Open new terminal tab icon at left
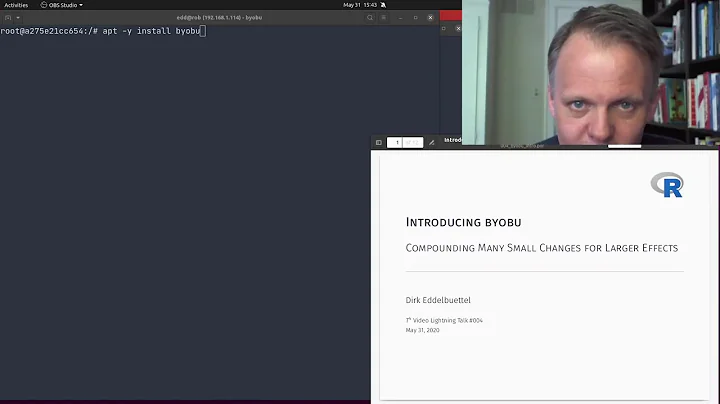 tap(8, 17)
